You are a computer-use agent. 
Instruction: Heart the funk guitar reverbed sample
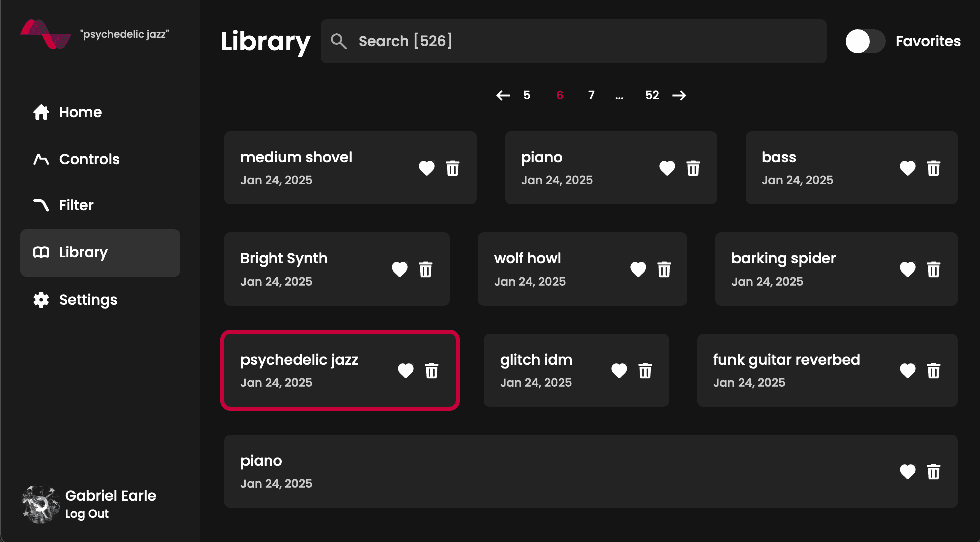(x=907, y=371)
